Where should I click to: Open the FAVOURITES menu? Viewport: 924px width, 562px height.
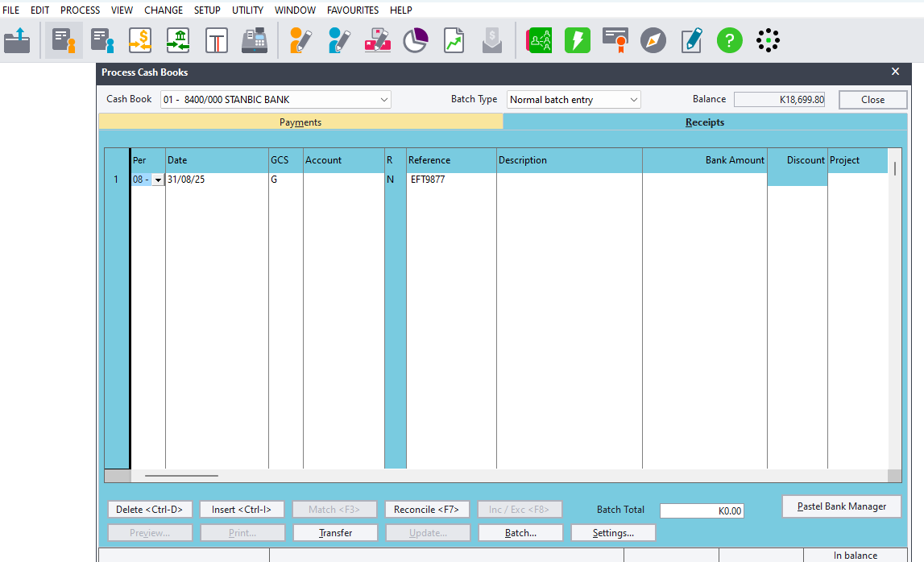pos(353,10)
